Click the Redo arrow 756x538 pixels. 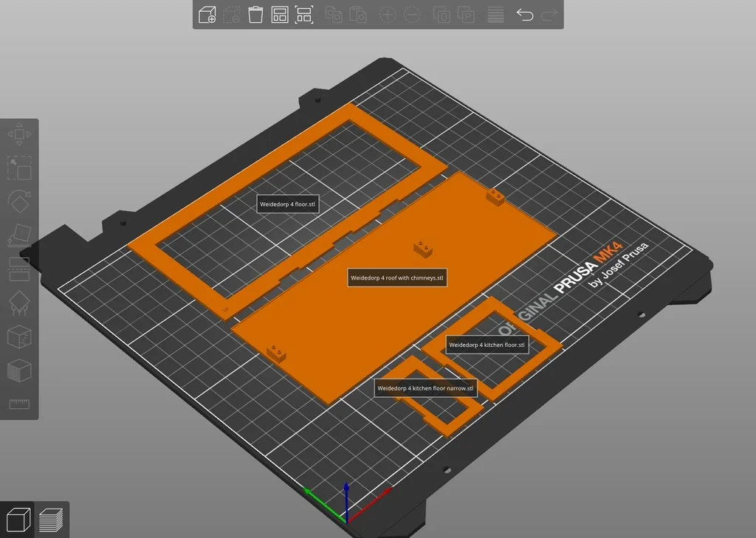(x=549, y=15)
